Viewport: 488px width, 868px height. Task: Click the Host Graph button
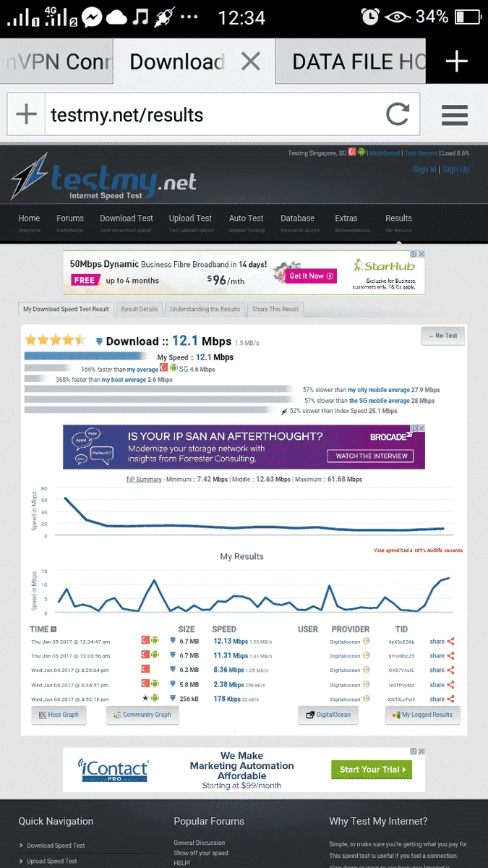tap(59, 715)
